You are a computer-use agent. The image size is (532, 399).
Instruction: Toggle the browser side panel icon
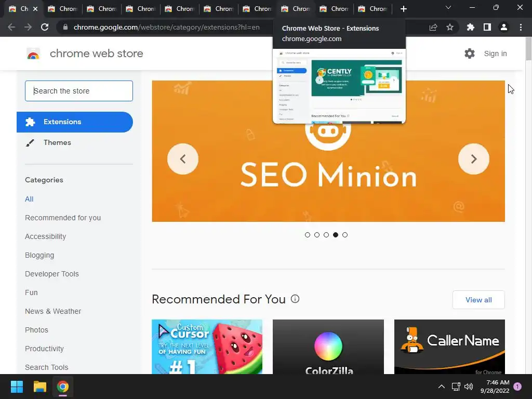point(487,27)
